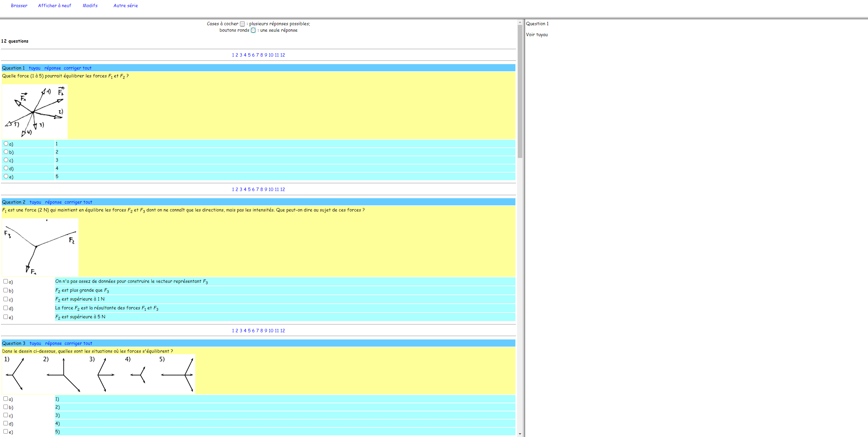Click the Autre série link
Screen dimensions: 868x437
pyautogui.click(x=126, y=5)
